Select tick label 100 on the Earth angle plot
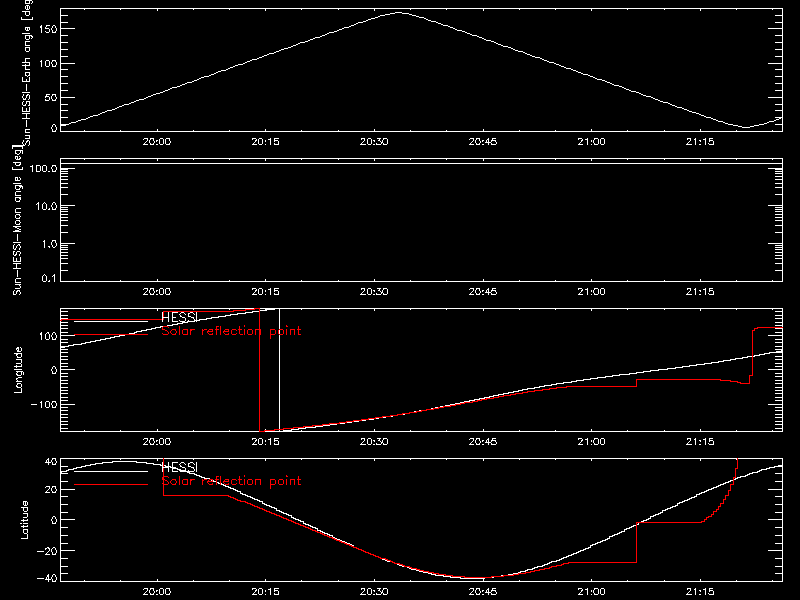Viewport: 800px width, 600px height. [47, 64]
